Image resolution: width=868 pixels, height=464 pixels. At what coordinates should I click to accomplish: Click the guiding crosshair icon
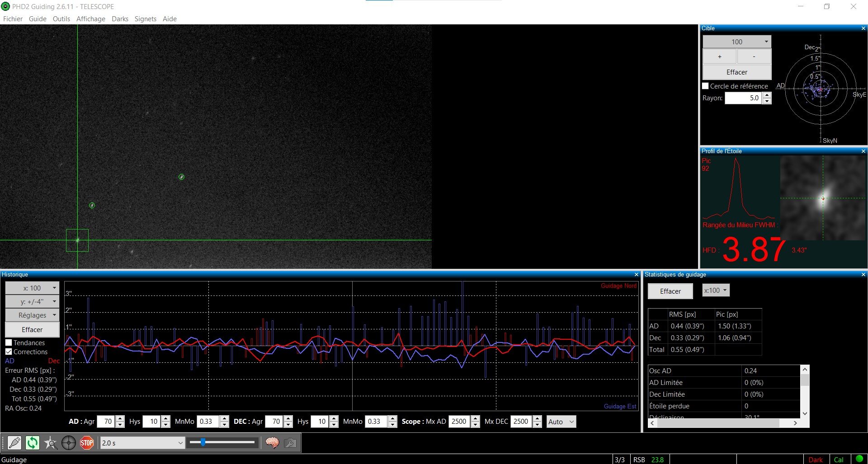click(69, 443)
